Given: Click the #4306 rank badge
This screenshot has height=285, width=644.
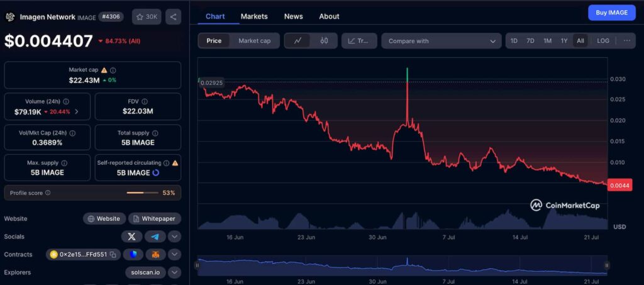Looking at the screenshot, I should click(x=111, y=17).
